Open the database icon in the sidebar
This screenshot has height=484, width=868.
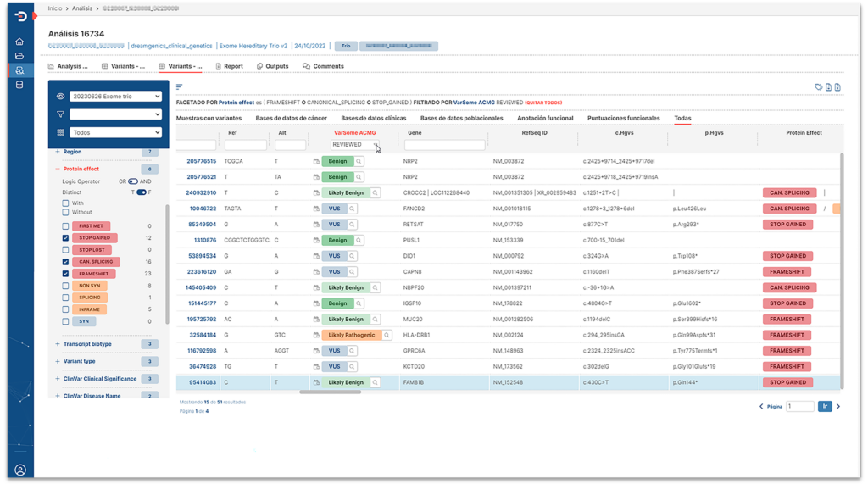click(19, 85)
